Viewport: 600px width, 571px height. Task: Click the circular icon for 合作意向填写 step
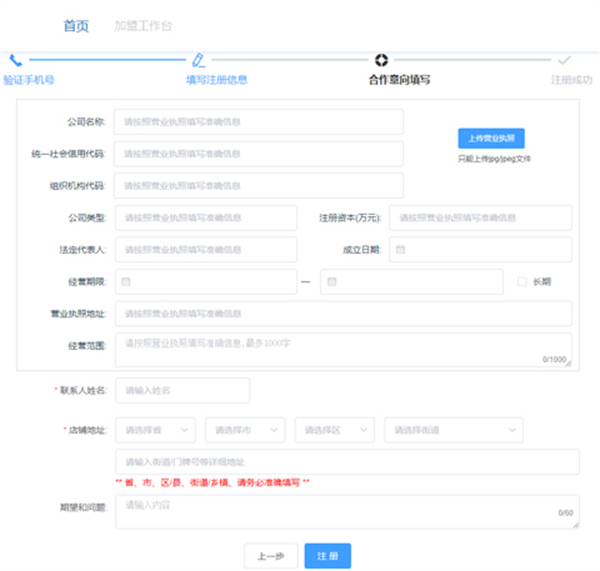381,60
